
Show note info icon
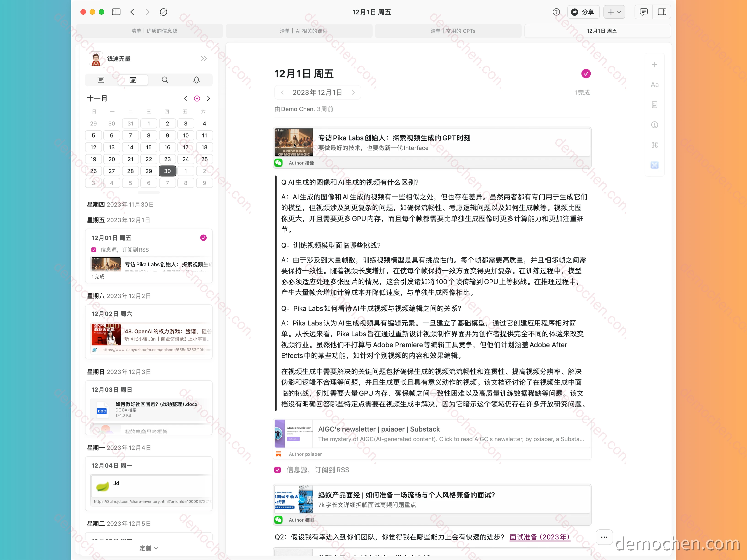pyautogui.click(x=654, y=125)
